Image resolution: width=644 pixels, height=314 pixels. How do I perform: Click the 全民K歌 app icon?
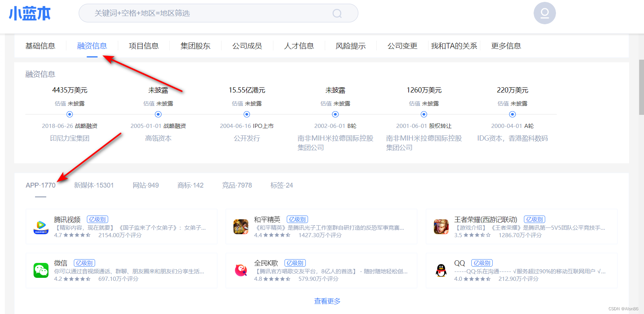241,270
